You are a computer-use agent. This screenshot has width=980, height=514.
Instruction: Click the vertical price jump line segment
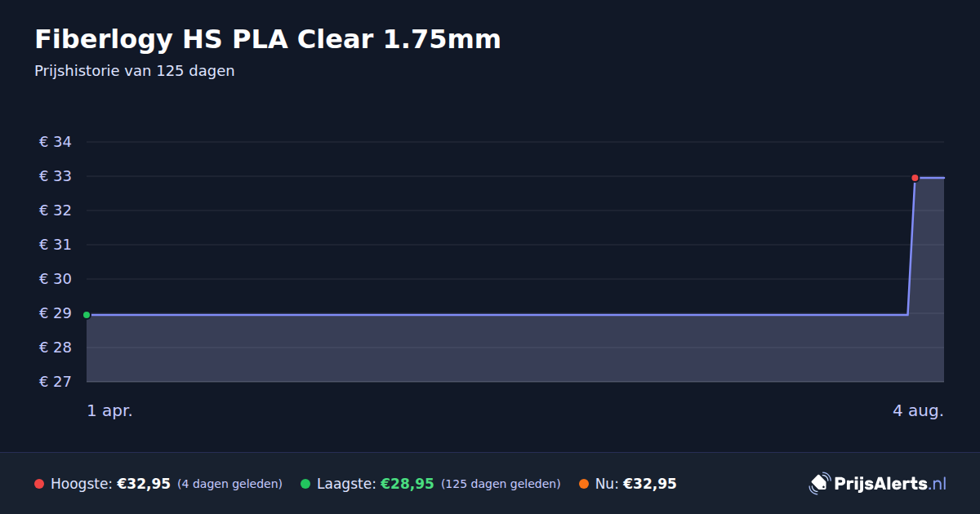(x=911, y=246)
